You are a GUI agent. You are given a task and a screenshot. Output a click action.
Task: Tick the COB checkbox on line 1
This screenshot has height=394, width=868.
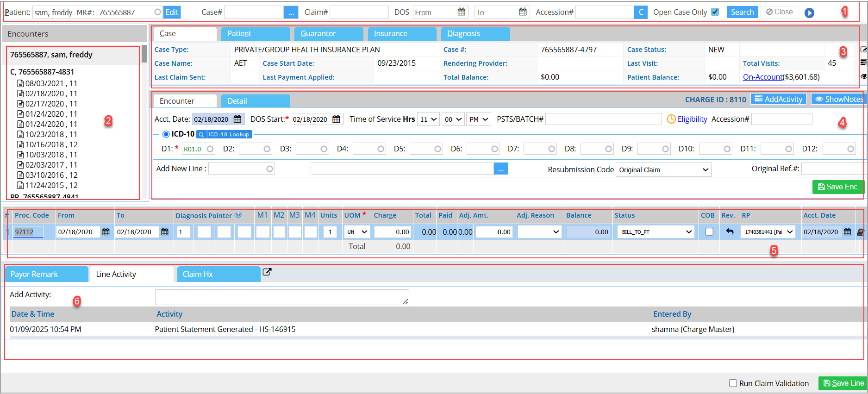point(709,231)
